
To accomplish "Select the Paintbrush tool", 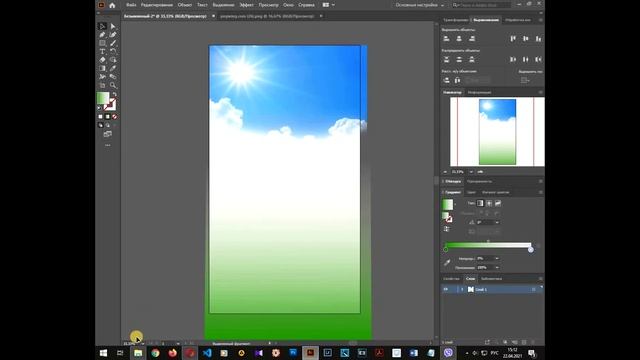I will 113,43.
